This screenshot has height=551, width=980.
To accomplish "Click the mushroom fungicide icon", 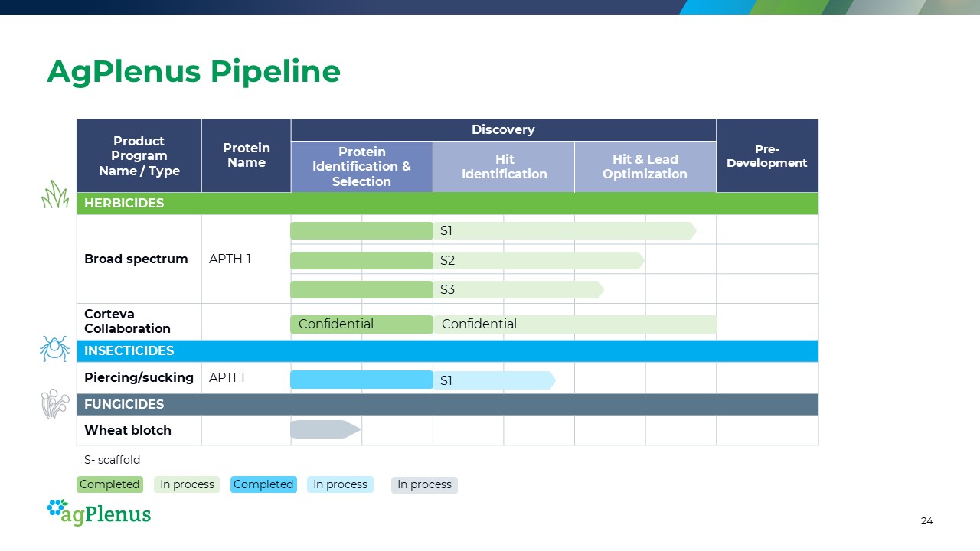I will click(x=54, y=403).
